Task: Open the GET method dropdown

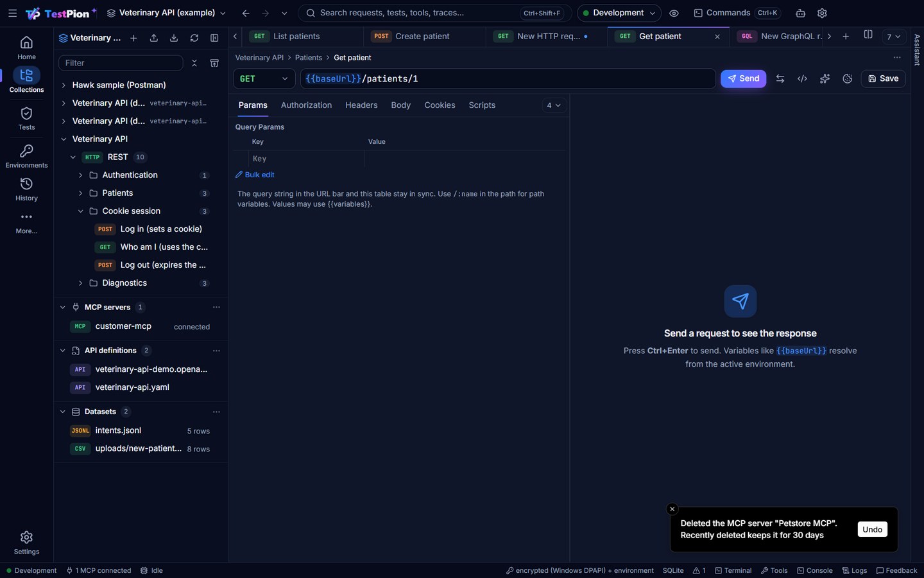Action: coord(264,78)
